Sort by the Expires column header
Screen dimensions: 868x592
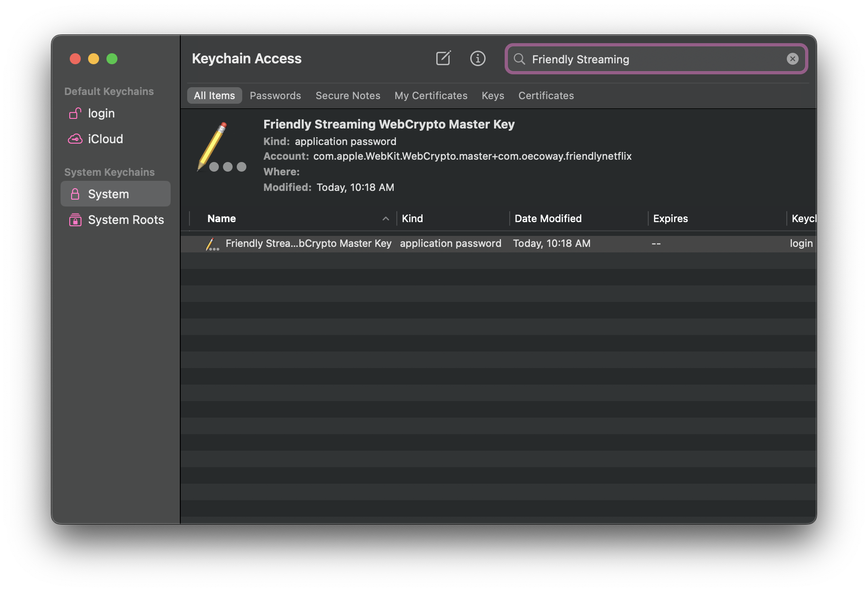670,219
